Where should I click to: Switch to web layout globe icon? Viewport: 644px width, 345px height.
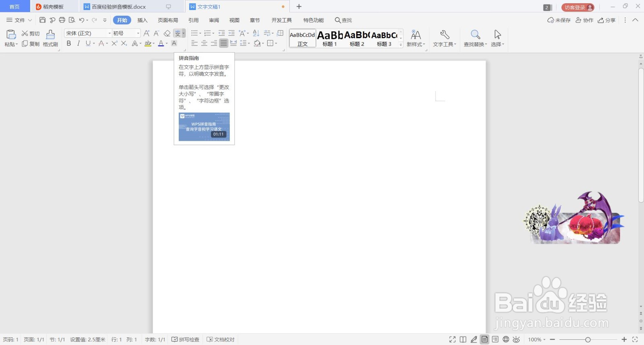(x=506, y=340)
